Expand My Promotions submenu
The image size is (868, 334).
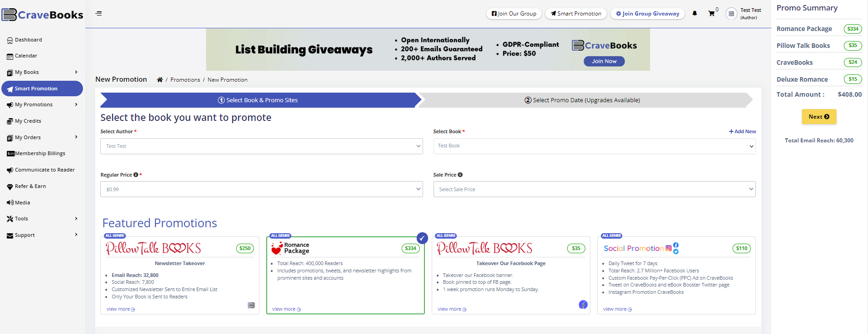76,104
